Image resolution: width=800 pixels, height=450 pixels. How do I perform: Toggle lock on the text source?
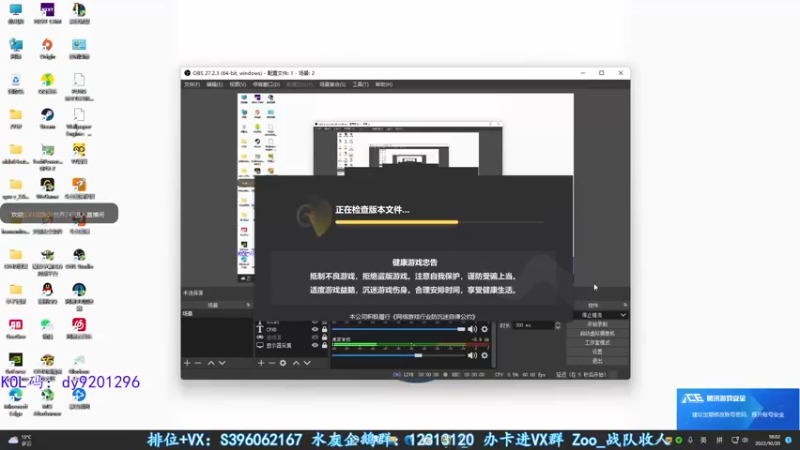[x=324, y=329]
